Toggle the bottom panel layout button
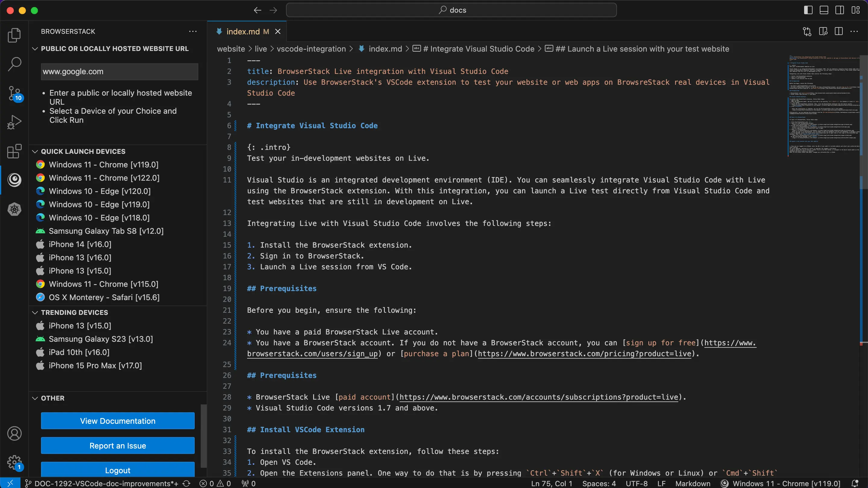Image resolution: width=868 pixels, height=488 pixels. (x=824, y=10)
